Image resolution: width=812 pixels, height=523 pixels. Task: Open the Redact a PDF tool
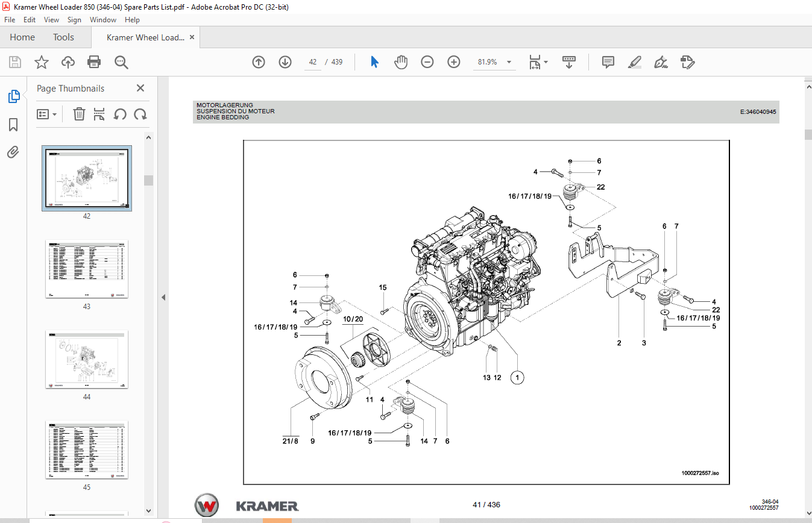click(x=687, y=62)
